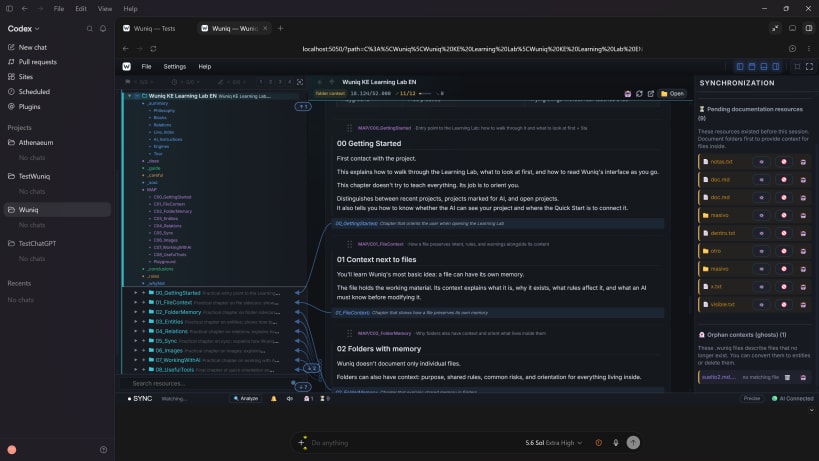
Task: Toggle eye preview for otro folder
Action: (762, 251)
